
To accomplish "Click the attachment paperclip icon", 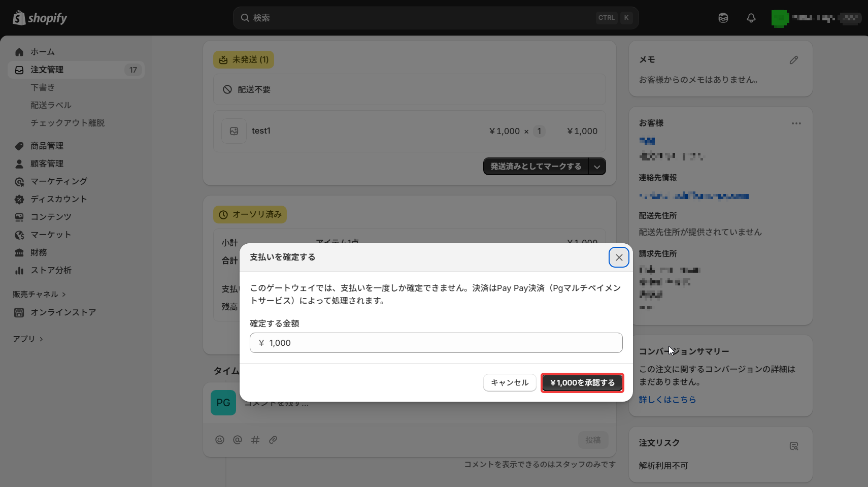I will click(273, 440).
